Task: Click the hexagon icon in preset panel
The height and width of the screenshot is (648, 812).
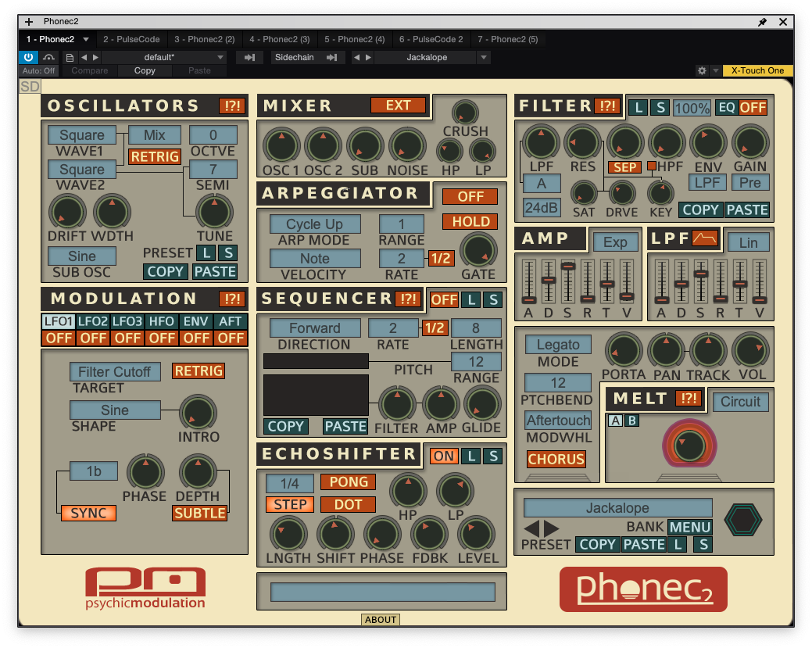Action: (742, 520)
